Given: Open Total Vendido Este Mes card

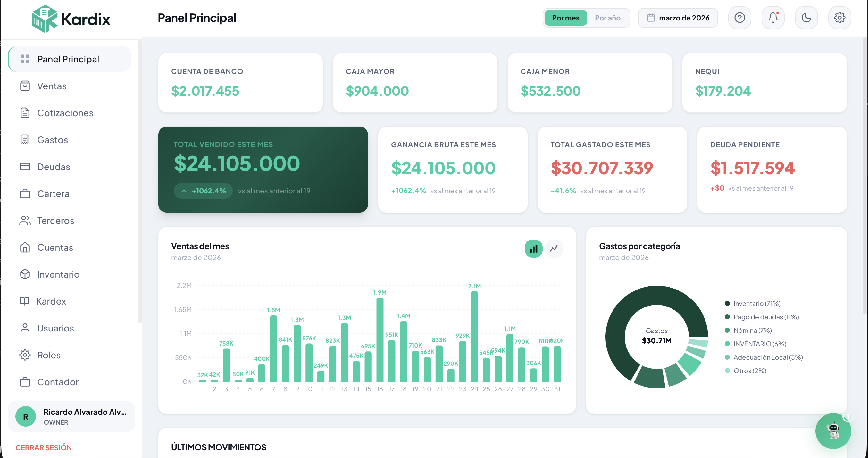Looking at the screenshot, I should pyautogui.click(x=263, y=169).
